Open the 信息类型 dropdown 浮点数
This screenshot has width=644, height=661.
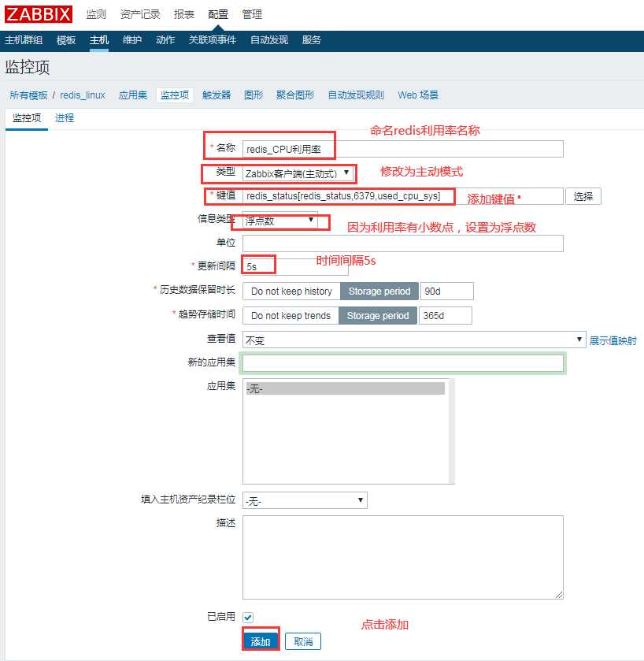coord(280,220)
